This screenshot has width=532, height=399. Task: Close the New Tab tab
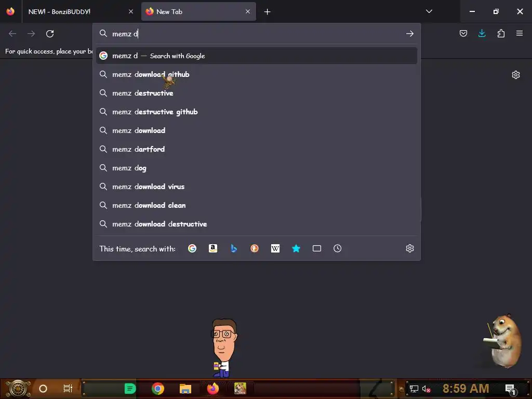[x=248, y=11]
